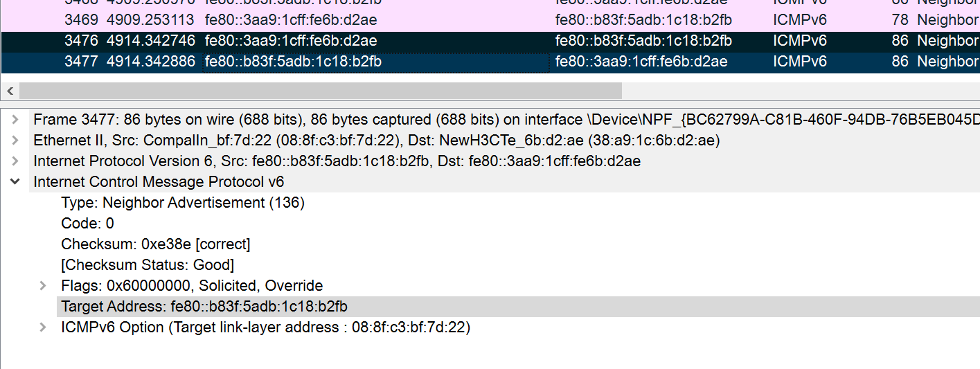
Task: Select the Ethernet II header line text
Action: 376,141
